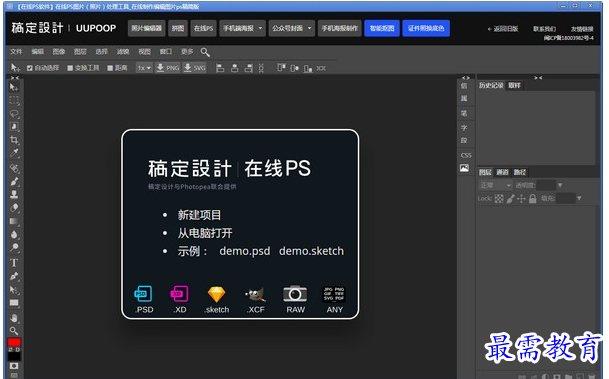Select the Dodge tool
This screenshot has width=609, height=379.
[x=14, y=247]
